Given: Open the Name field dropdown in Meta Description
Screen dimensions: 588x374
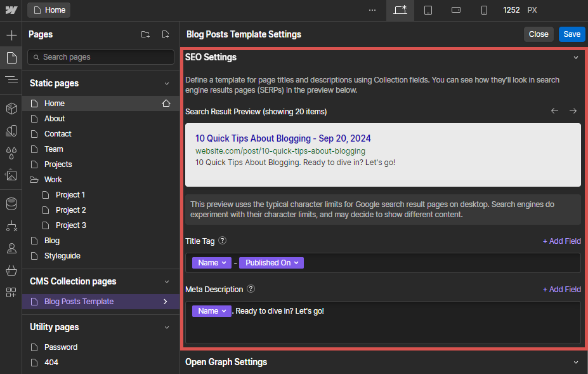Looking at the screenshot, I should (x=212, y=311).
